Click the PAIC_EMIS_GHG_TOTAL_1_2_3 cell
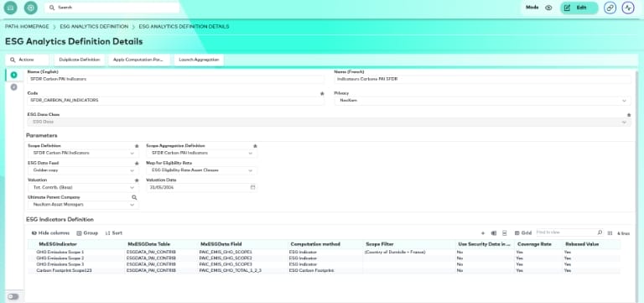Viewport: 644px width, 303px height. click(231, 270)
